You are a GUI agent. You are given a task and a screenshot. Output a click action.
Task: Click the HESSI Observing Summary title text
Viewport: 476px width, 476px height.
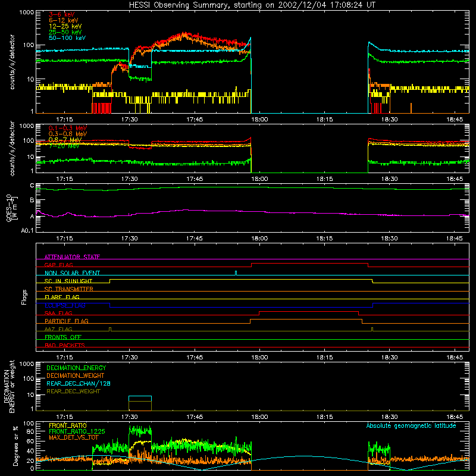(252, 5)
